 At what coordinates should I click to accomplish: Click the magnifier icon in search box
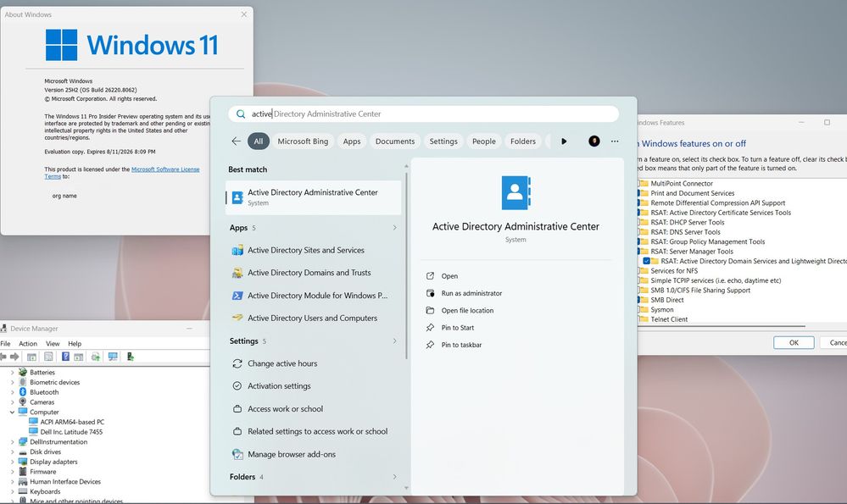pyautogui.click(x=241, y=114)
